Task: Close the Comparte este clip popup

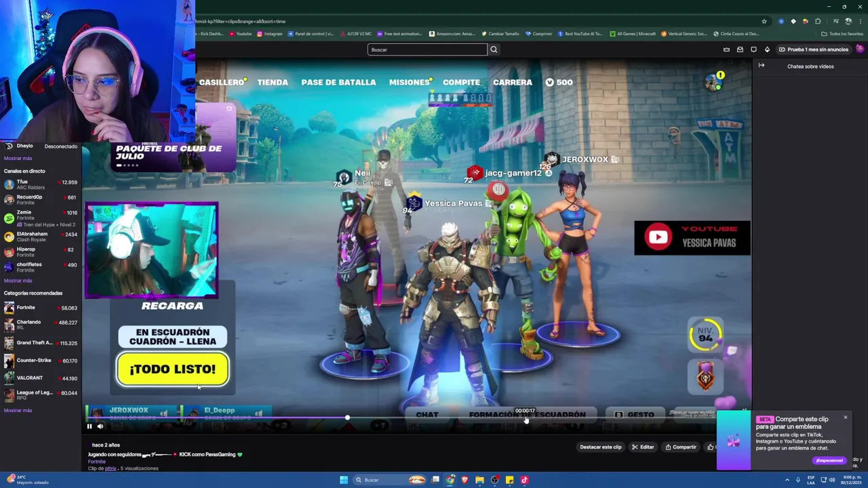Action: [x=846, y=417]
